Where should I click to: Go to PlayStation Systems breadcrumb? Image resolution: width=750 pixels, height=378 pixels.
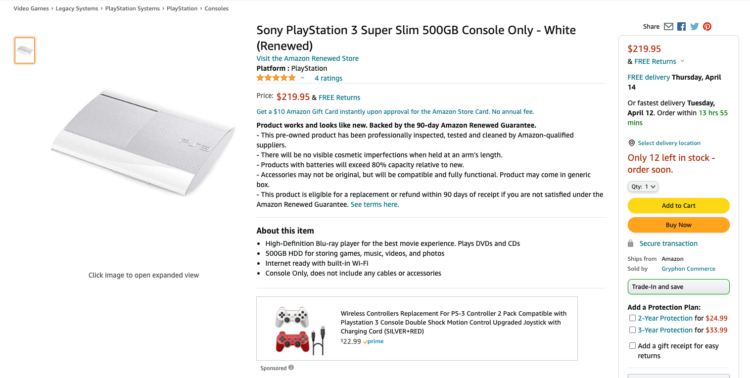point(132,9)
